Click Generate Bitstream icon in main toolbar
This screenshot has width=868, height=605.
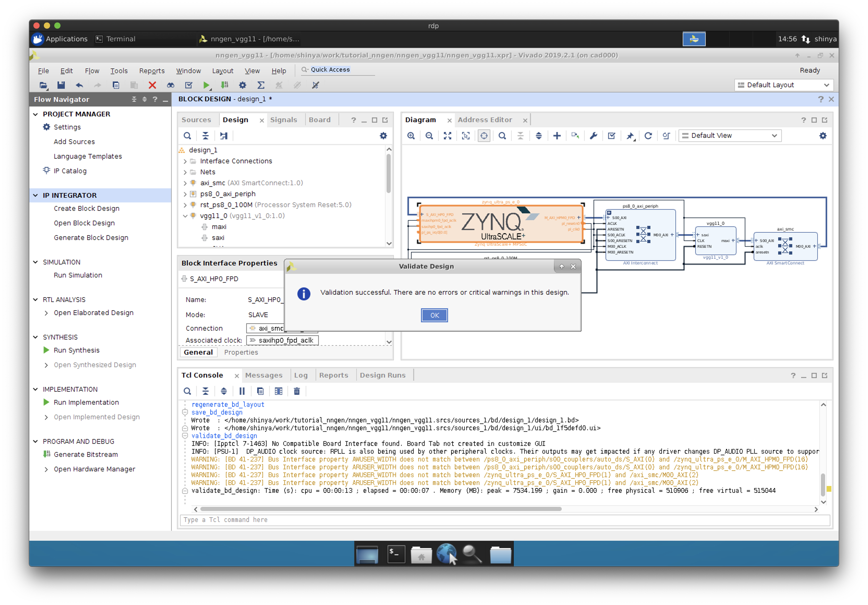coord(225,85)
